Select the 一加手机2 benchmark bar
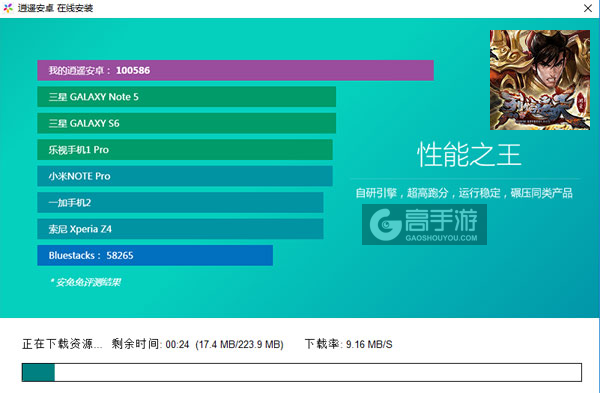The width and height of the screenshot is (600, 393). click(x=180, y=202)
